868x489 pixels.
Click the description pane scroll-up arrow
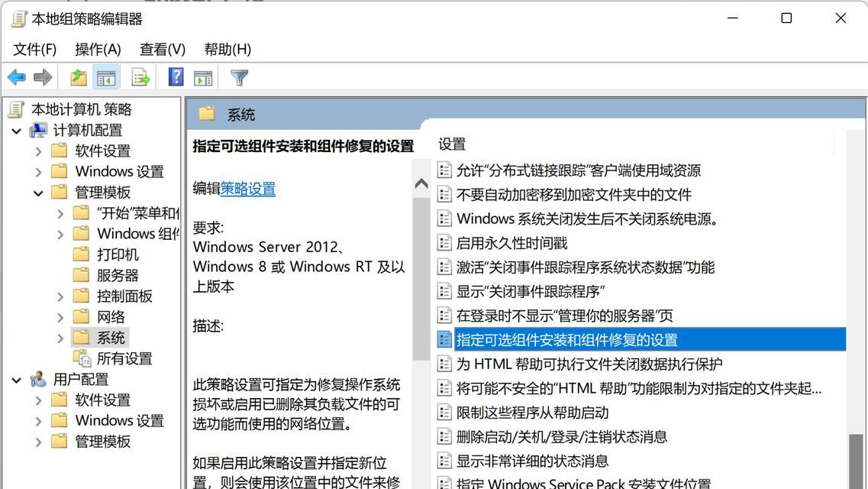tap(421, 183)
